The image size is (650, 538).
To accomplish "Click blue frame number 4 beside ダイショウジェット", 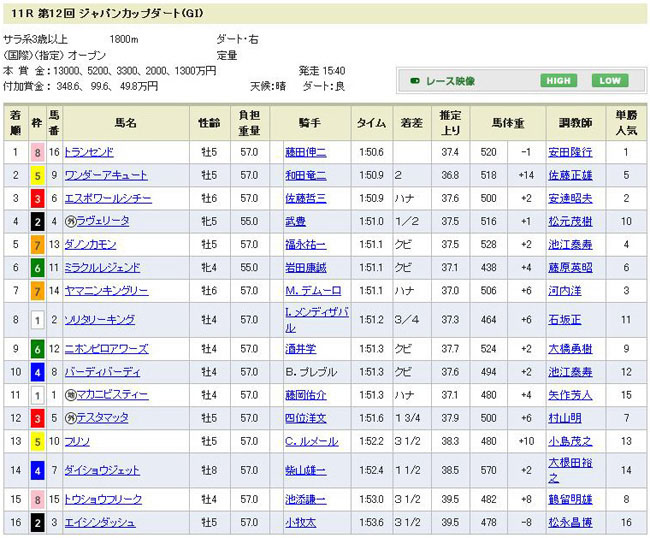I will click(x=37, y=470).
